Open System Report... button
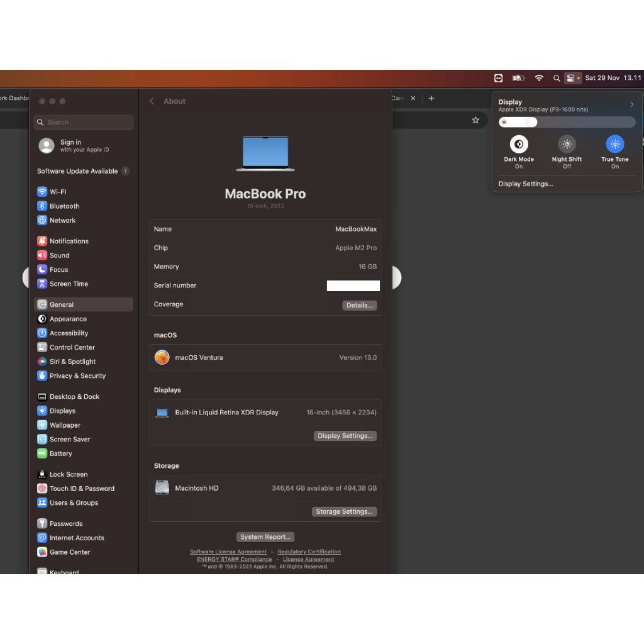The width and height of the screenshot is (644, 644). [x=265, y=537]
